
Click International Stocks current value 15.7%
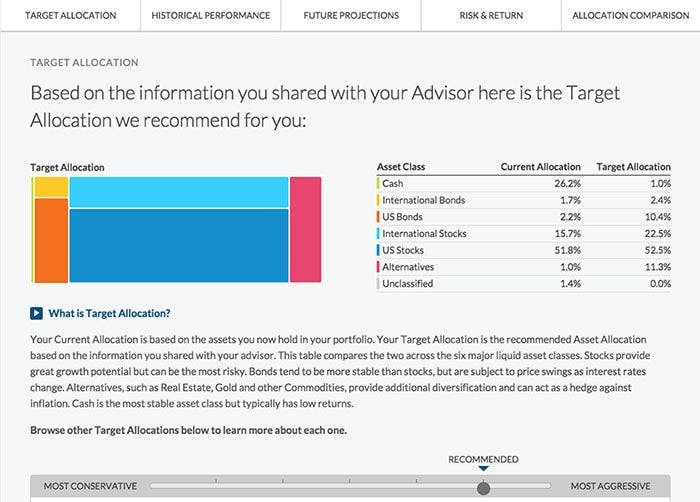click(567, 234)
